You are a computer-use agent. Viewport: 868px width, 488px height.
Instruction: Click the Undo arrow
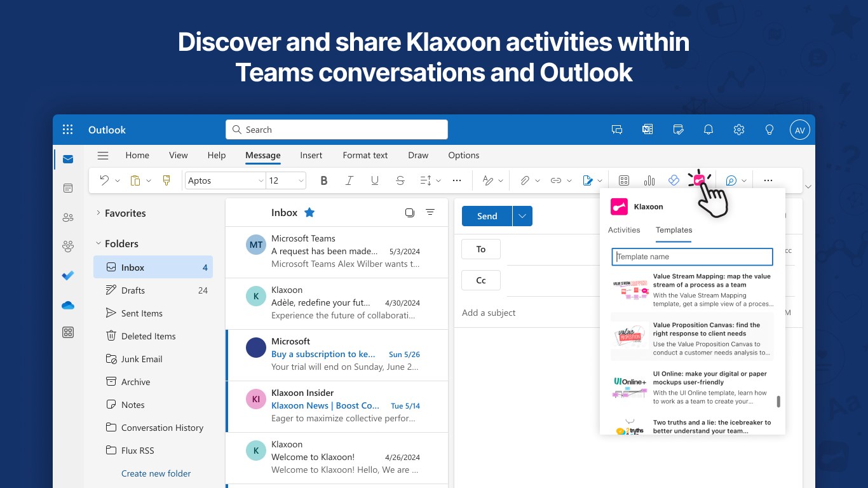[x=104, y=180]
